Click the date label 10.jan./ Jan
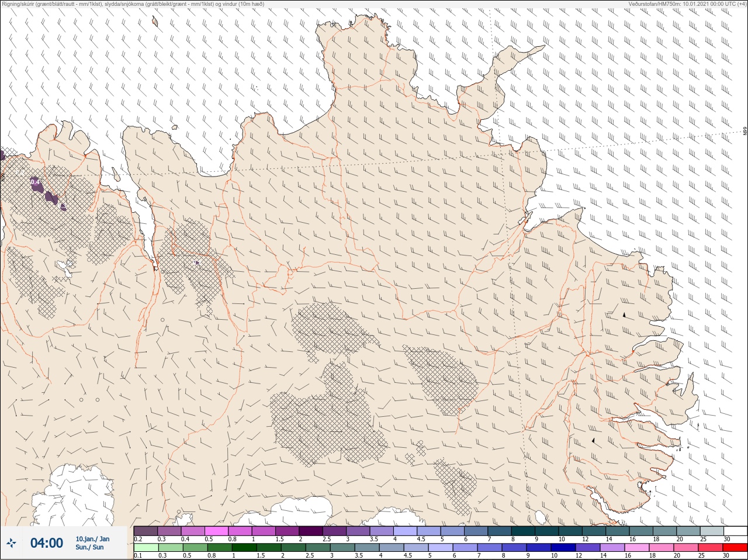 click(x=92, y=539)
